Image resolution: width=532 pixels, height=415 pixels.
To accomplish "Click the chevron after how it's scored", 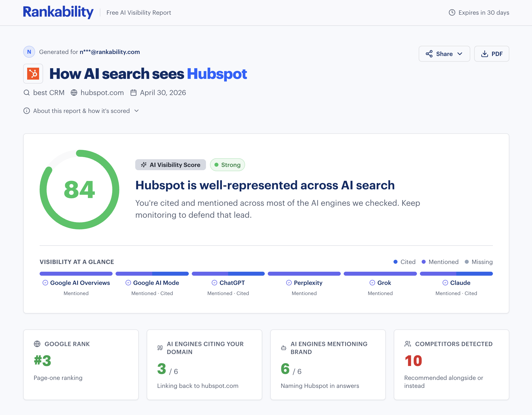I will (x=136, y=111).
